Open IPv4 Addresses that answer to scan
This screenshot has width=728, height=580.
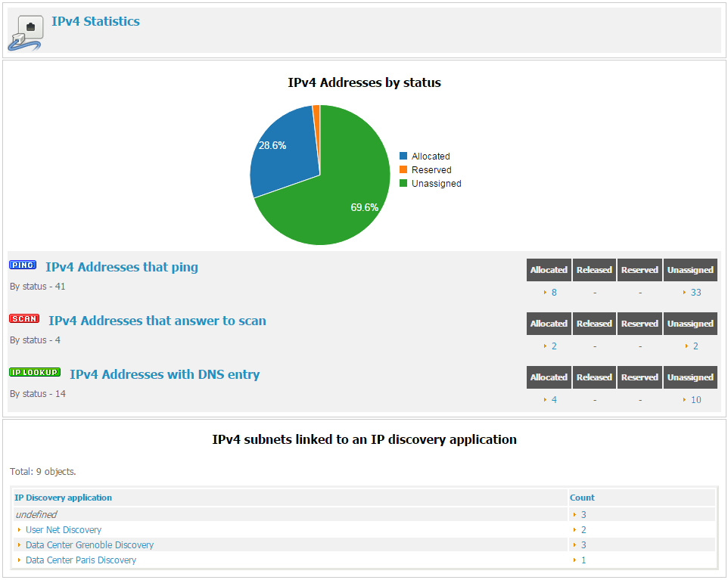[x=157, y=321]
